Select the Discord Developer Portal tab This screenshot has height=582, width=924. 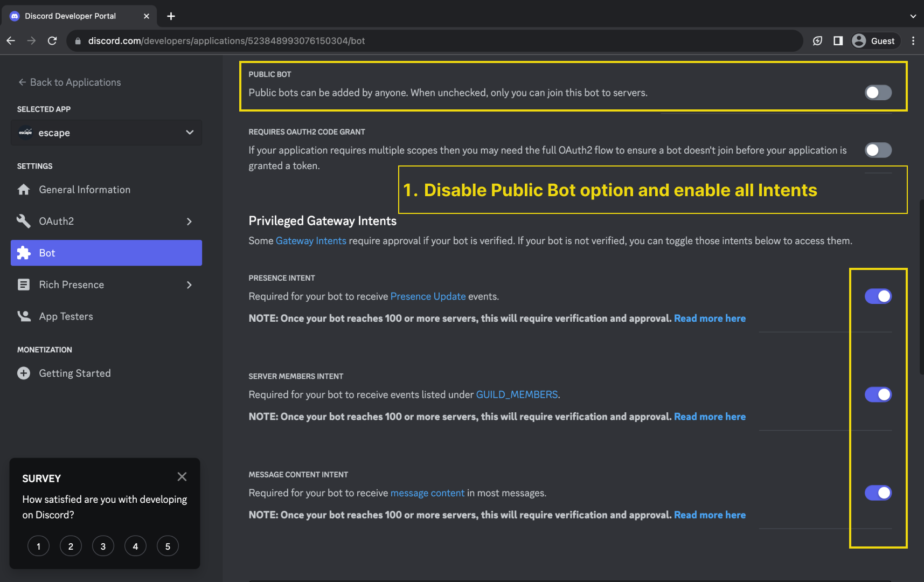70,16
